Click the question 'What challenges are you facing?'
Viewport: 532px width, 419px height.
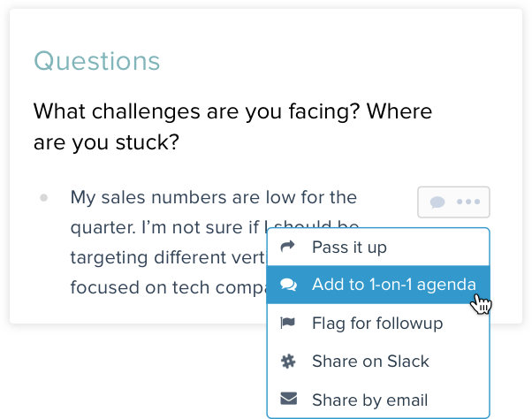(232, 112)
